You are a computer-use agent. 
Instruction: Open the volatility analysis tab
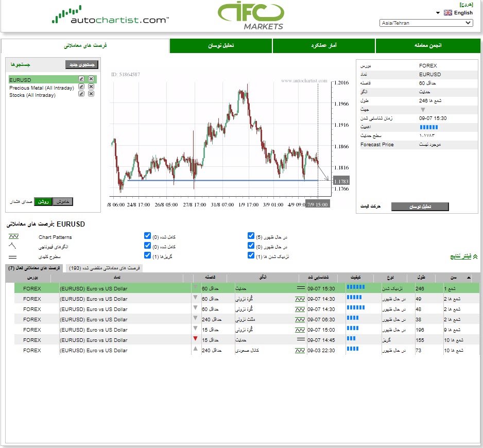pyautogui.click(x=221, y=46)
